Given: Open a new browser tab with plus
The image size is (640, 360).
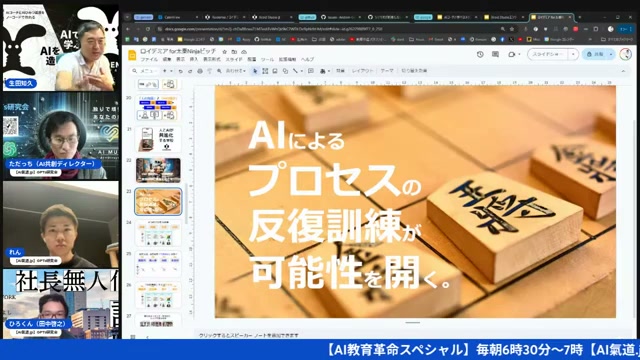Looking at the screenshot, I should (580, 17).
